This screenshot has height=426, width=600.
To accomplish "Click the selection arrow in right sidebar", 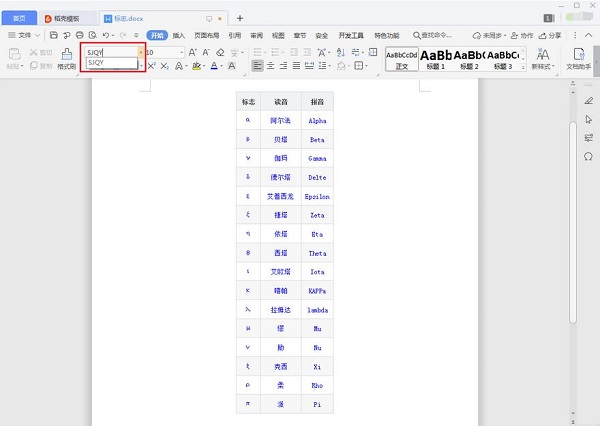I will click(x=589, y=119).
